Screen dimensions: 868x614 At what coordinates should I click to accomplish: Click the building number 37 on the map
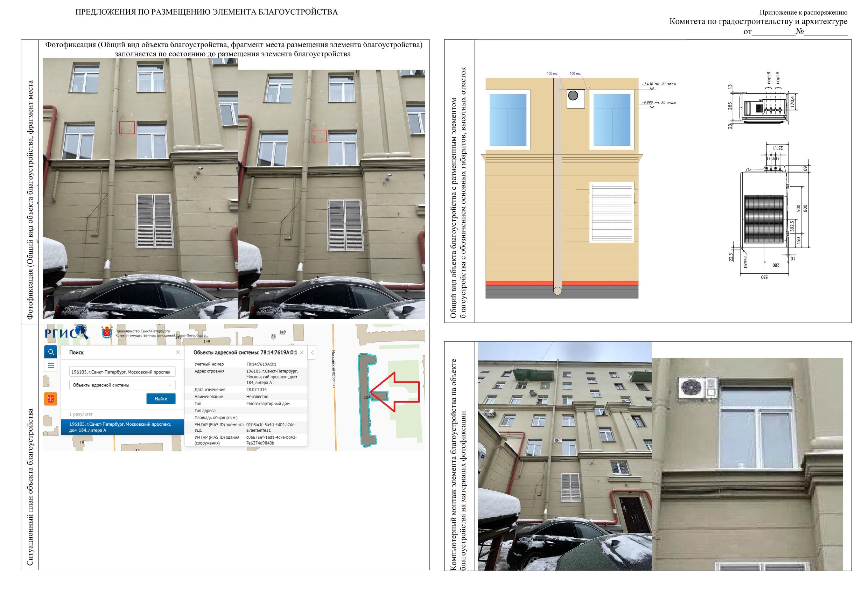[x=273, y=336]
